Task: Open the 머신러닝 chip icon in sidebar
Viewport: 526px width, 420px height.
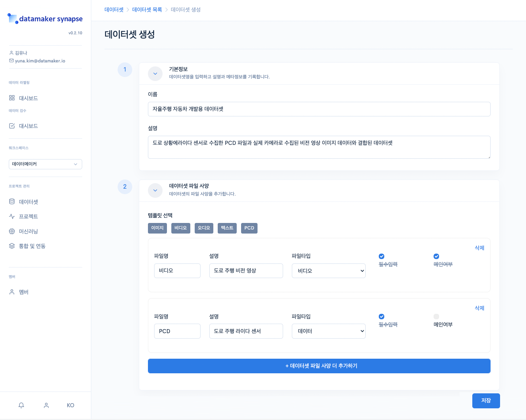Action: point(12,231)
